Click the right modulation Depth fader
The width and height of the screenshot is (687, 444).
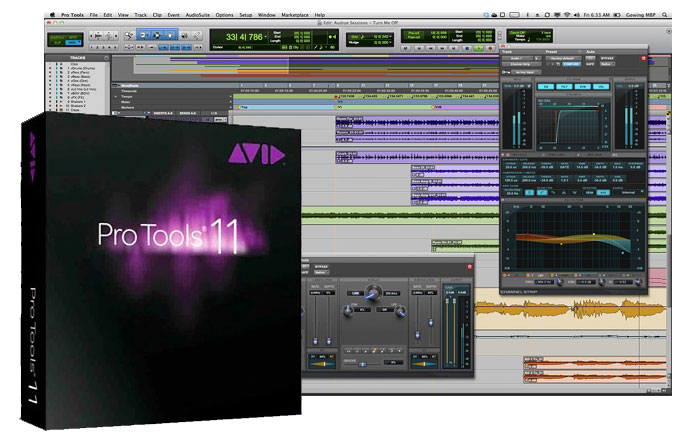(431, 322)
